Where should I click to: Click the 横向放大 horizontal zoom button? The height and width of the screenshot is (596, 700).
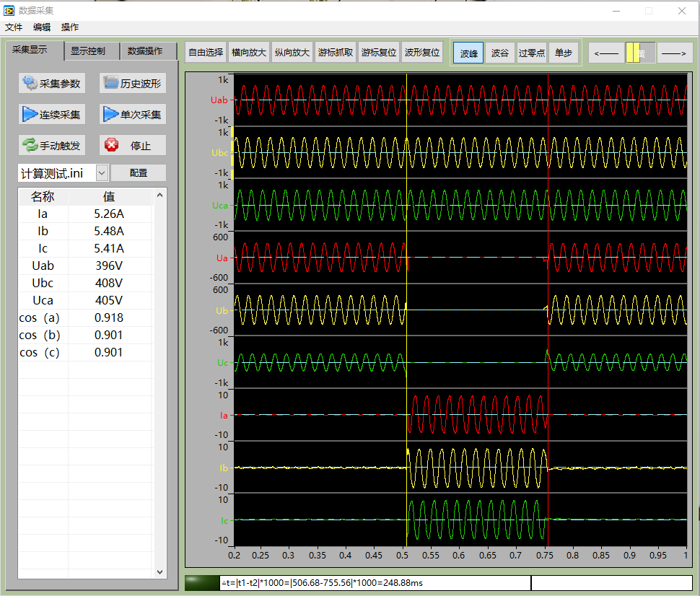249,53
